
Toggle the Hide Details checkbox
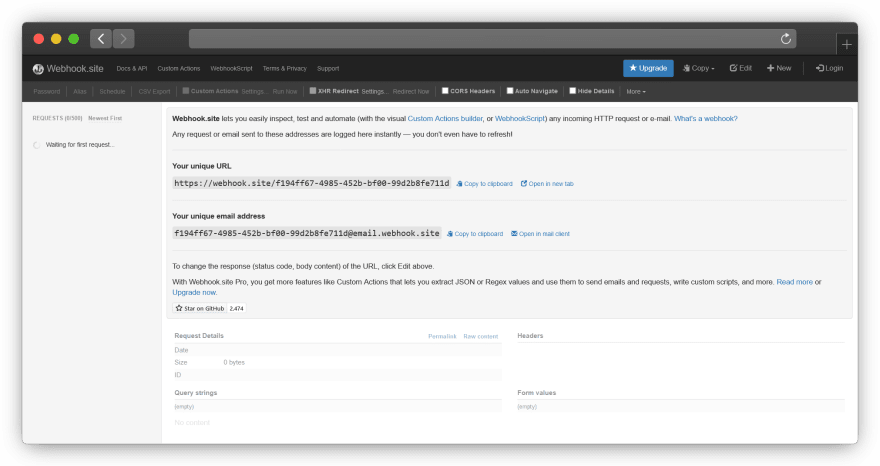(572, 91)
